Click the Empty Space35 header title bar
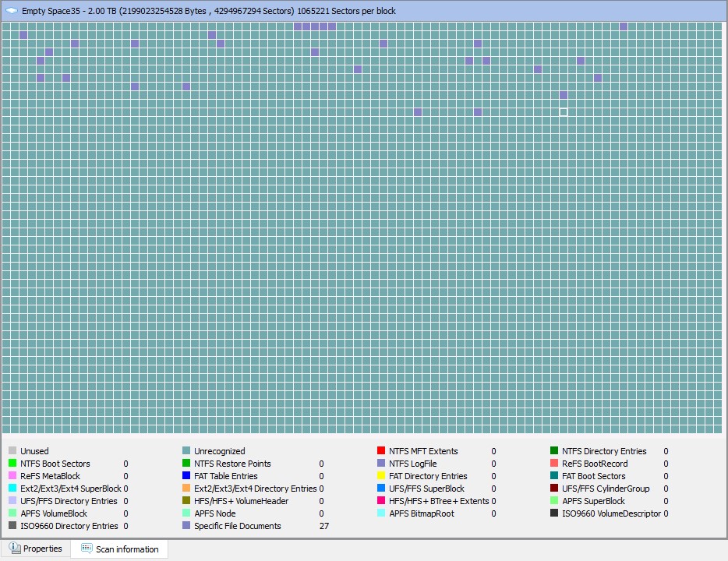 coord(364,11)
